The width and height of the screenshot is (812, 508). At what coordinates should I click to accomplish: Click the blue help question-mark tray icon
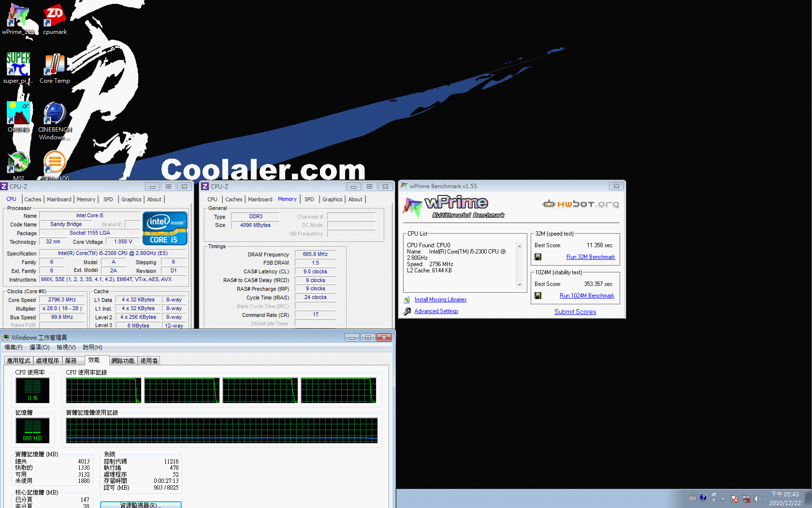coord(703,497)
